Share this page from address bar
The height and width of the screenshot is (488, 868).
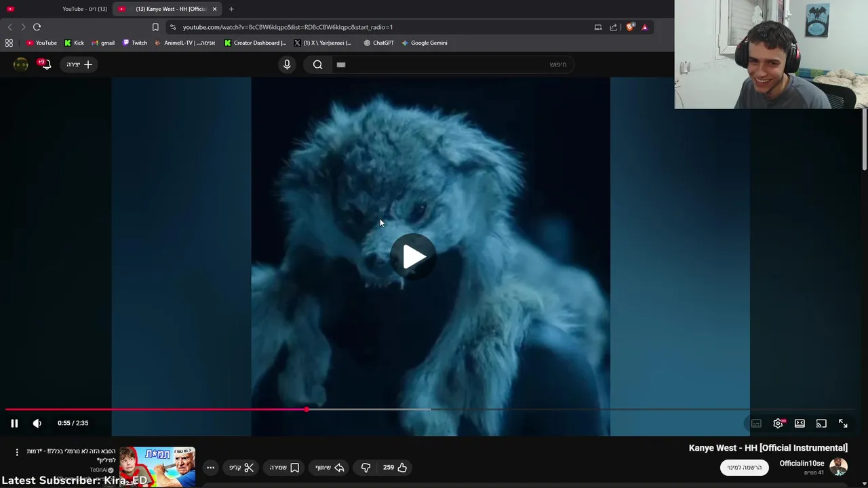pos(614,27)
